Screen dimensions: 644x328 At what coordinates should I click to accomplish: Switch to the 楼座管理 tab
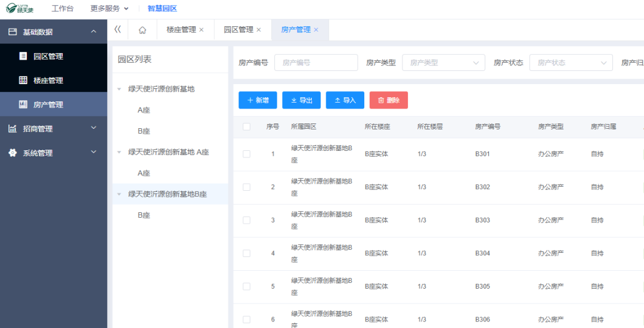pos(181,30)
